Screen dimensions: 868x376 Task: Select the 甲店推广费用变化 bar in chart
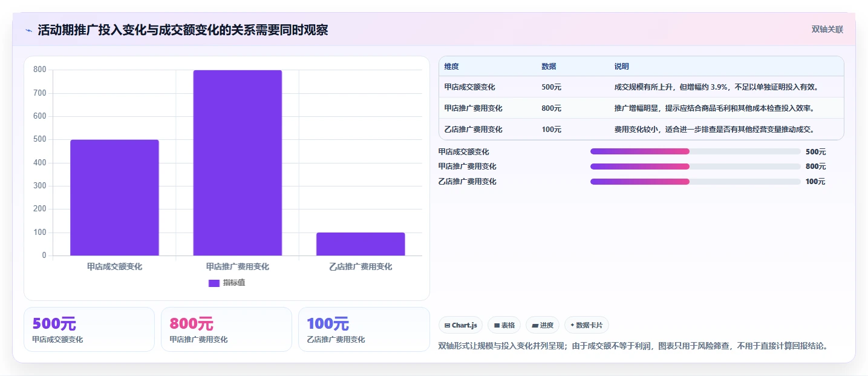pyautogui.click(x=237, y=163)
